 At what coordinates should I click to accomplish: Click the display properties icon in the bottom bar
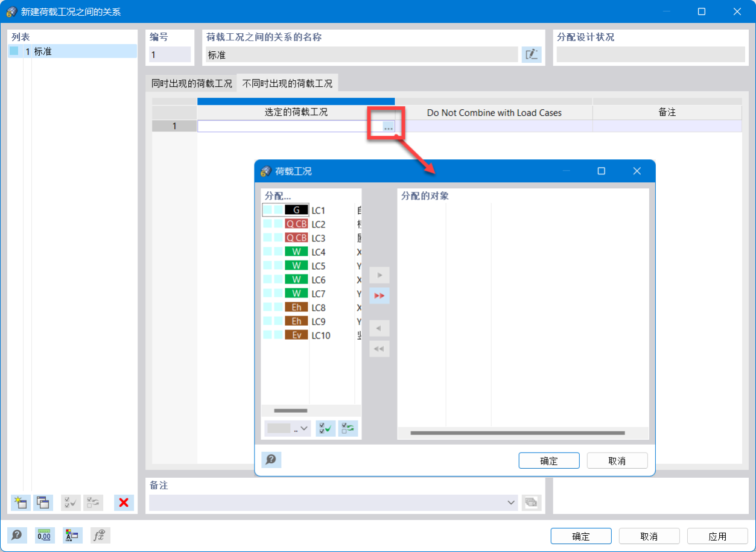[x=72, y=535]
